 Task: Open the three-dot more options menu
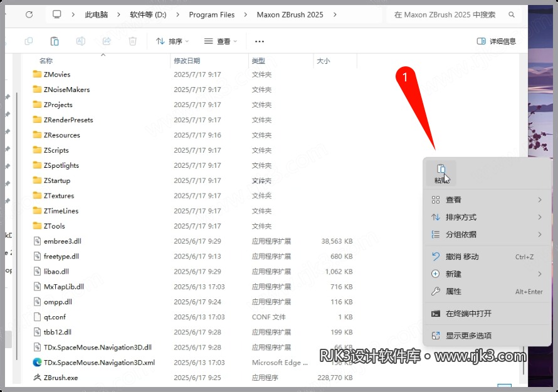(260, 41)
